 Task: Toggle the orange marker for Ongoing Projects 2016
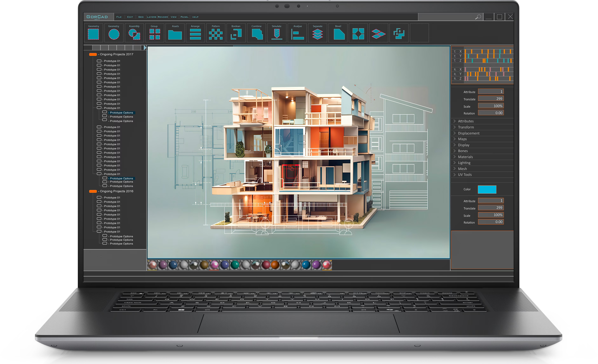93,191
